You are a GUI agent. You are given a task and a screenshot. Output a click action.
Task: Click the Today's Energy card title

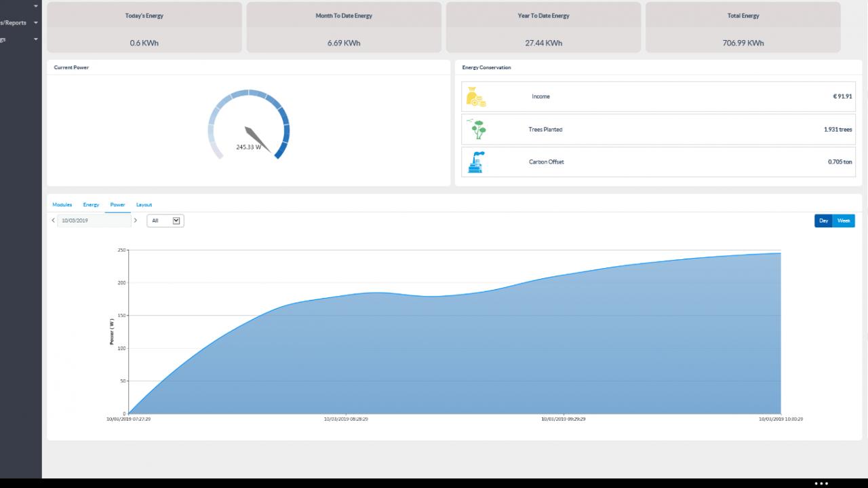pos(144,16)
